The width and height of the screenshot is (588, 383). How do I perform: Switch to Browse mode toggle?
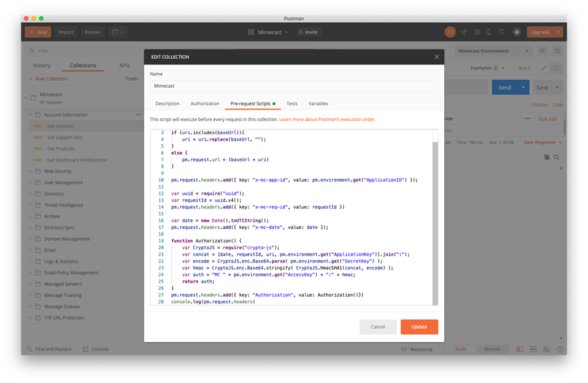492,349
